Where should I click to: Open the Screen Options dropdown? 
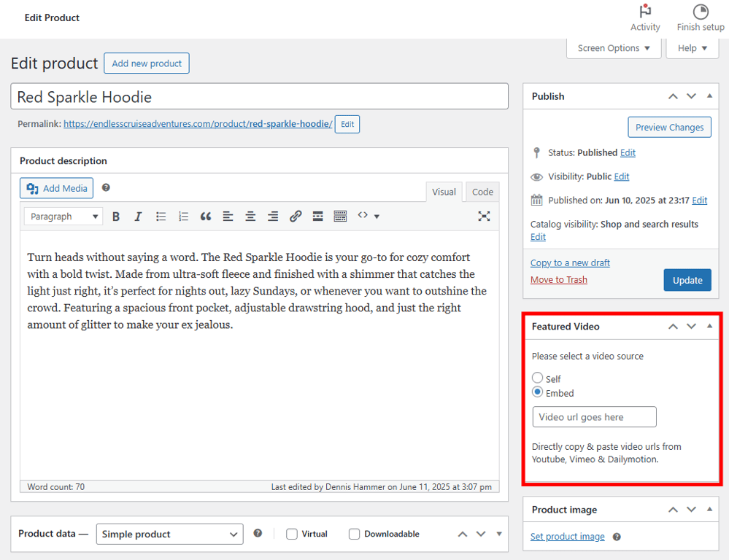[x=613, y=48]
